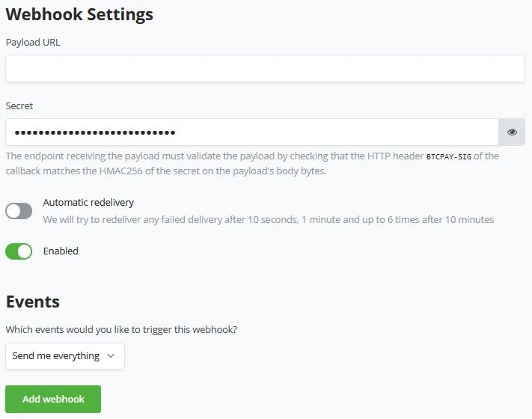This screenshot has width=532, height=419.
Task: Enable the Automatic redelivery switch
Action: [19, 211]
